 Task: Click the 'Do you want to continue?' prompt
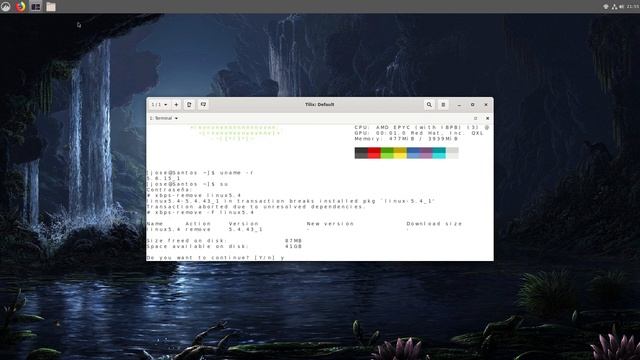[216, 258]
